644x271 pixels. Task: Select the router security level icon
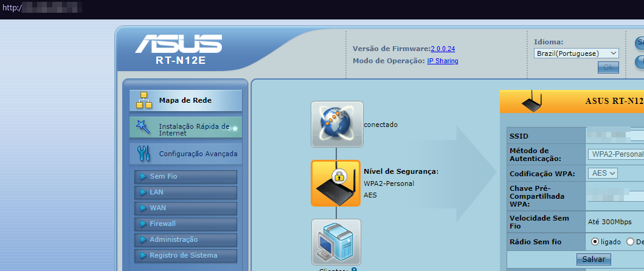[336, 183]
